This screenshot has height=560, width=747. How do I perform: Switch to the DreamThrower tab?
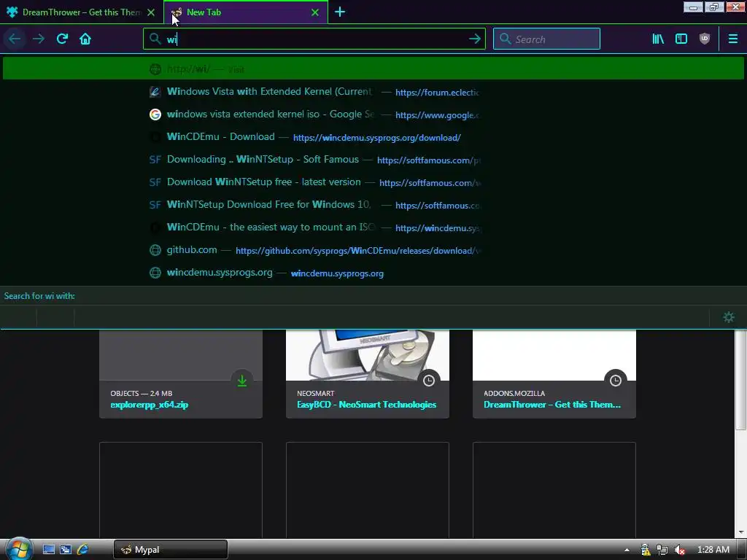(82, 12)
